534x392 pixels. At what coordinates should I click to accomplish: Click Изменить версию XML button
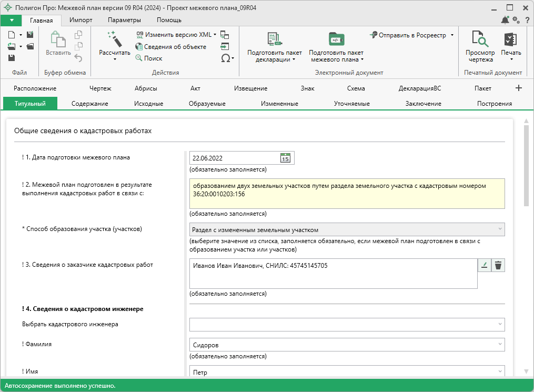click(x=178, y=35)
